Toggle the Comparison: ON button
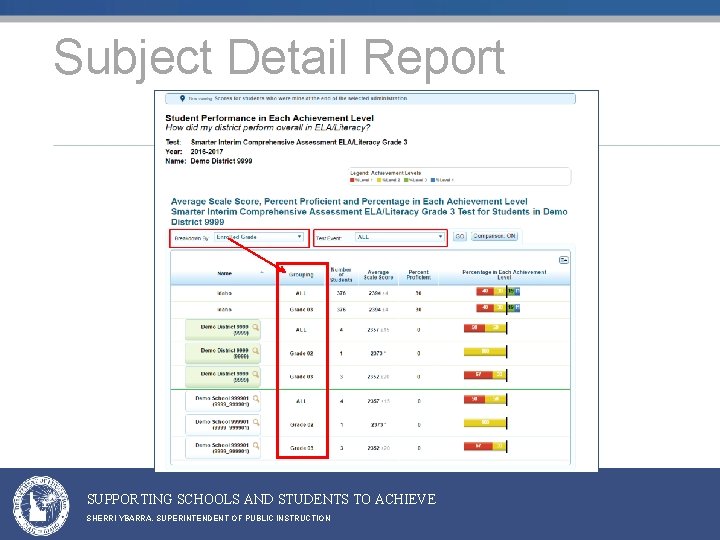This screenshot has width=720, height=540. 495,236
